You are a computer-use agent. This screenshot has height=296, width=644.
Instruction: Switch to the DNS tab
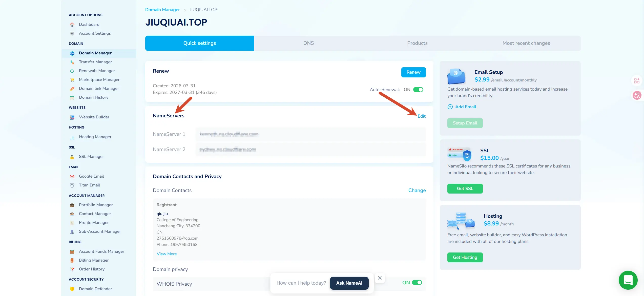coord(308,43)
